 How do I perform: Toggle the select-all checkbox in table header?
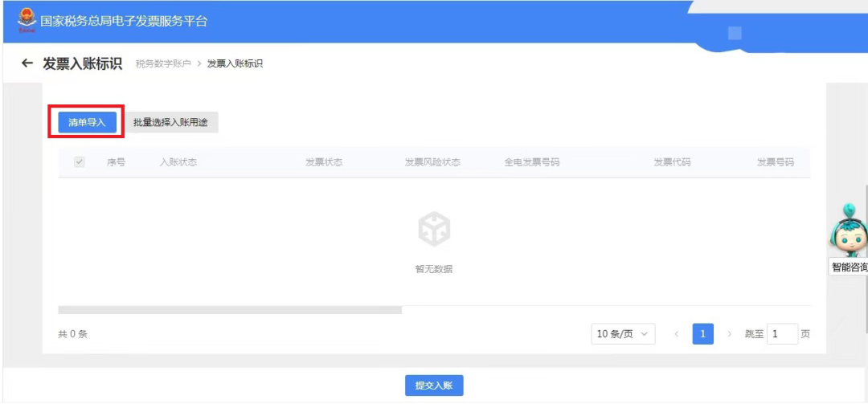click(x=80, y=162)
